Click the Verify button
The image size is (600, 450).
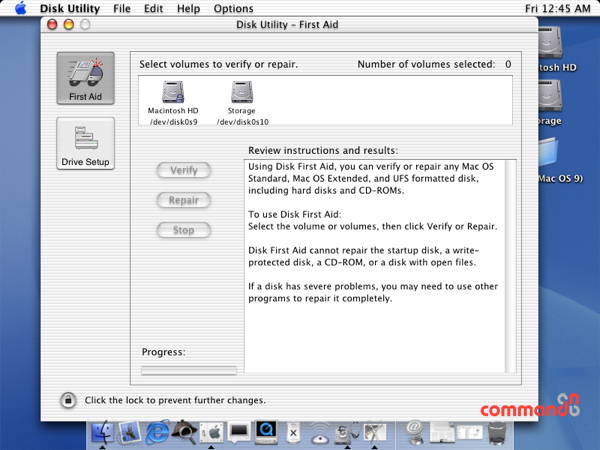pyautogui.click(x=184, y=170)
